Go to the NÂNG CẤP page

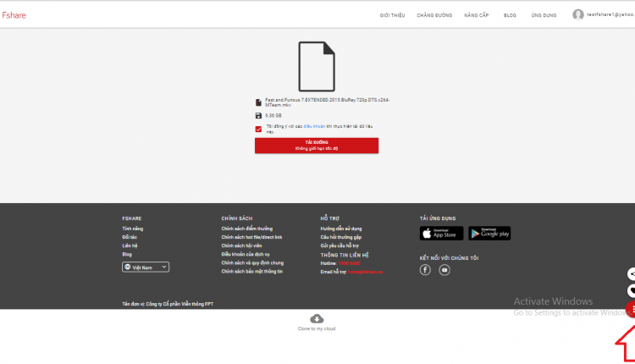pos(476,15)
